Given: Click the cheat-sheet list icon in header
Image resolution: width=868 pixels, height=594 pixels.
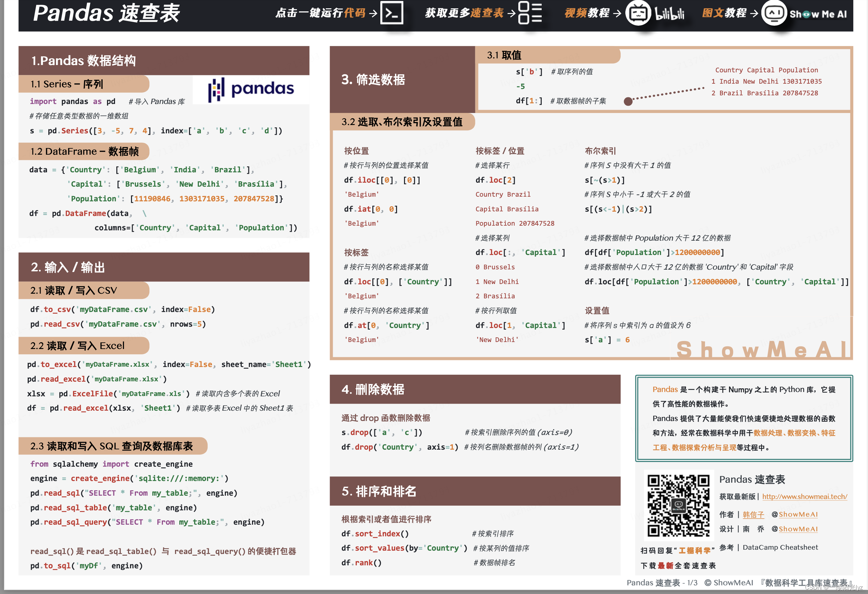Looking at the screenshot, I should 530,13.
